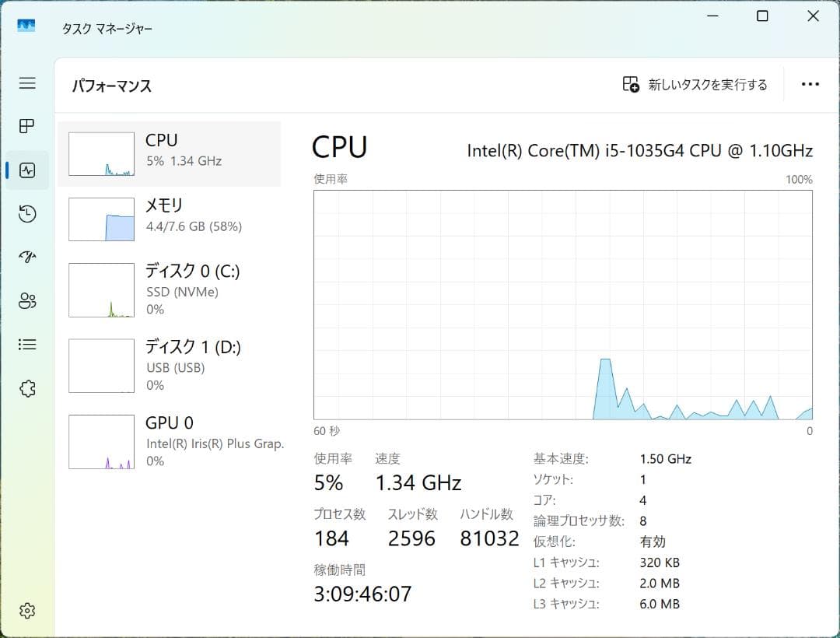Click the memory usage graph thumbnail

(102, 218)
